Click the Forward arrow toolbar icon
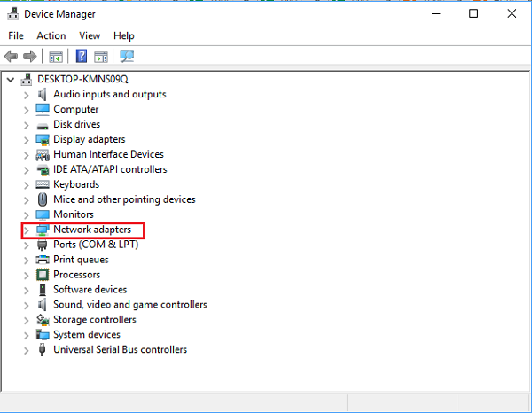Image resolution: width=532 pixels, height=413 pixels. pyautogui.click(x=29, y=57)
